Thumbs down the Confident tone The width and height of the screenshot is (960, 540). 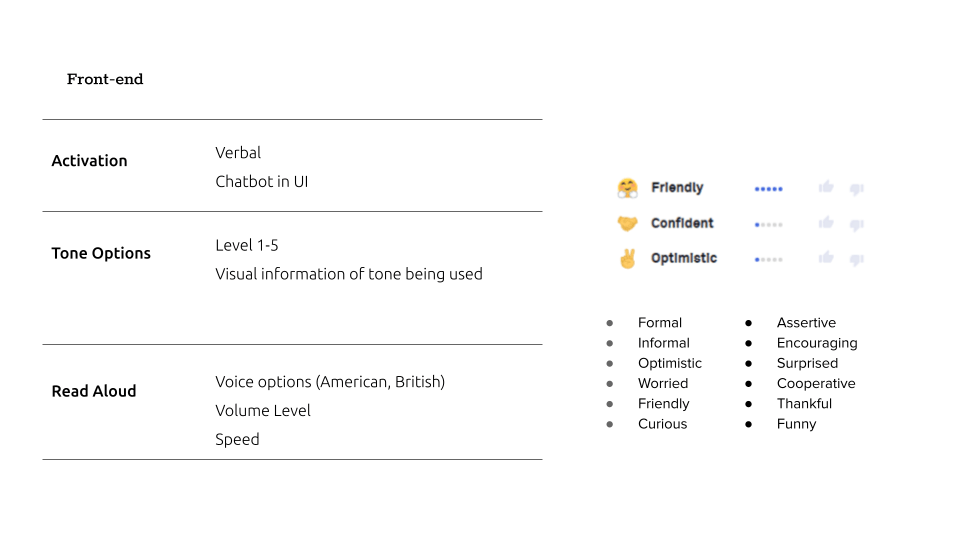[x=857, y=225]
